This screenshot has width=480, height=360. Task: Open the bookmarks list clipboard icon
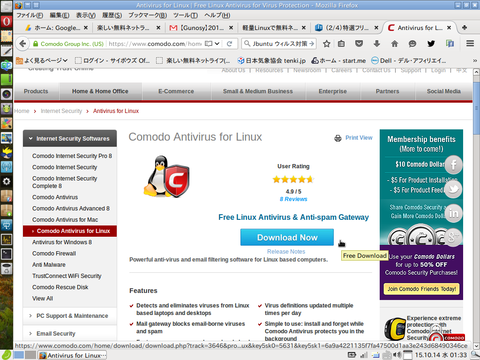pyautogui.click(x=342, y=44)
